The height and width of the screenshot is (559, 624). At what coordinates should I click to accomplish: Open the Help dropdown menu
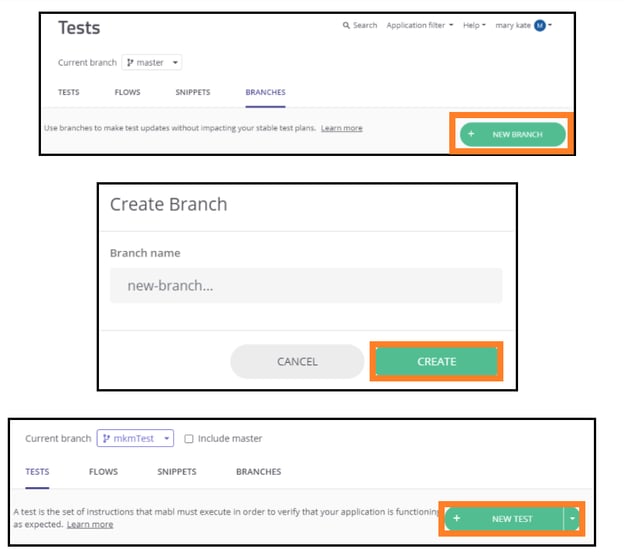(474, 25)
